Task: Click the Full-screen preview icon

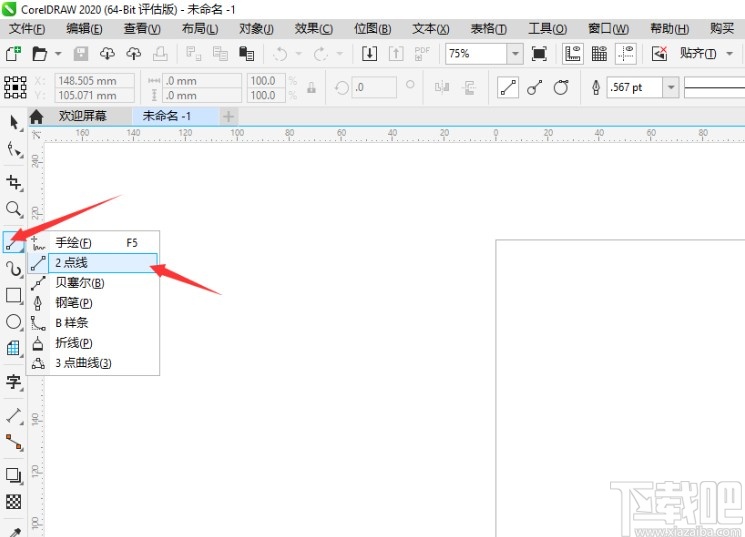Action: [539, 53]
